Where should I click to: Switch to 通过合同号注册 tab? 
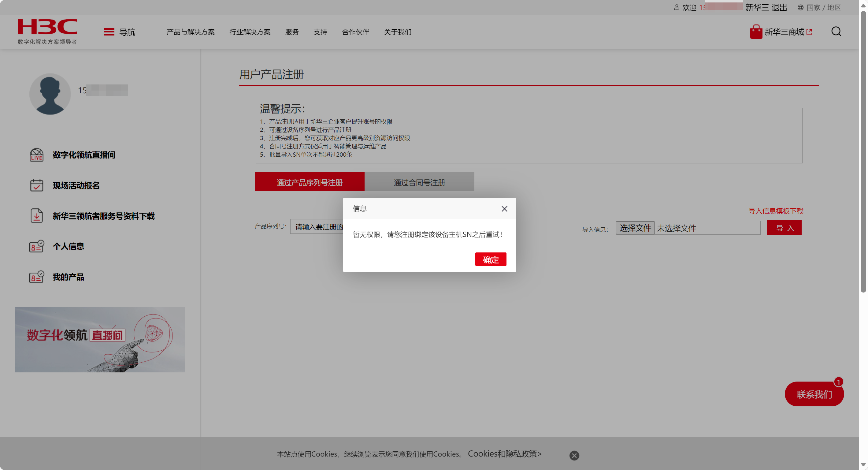pyautogui.click(x=419, y=182)
